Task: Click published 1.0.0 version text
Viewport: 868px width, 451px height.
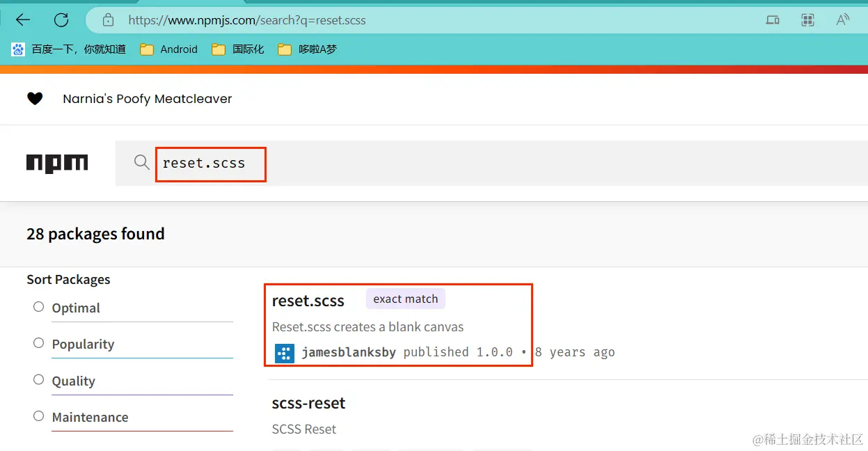Action: (458, 352)
